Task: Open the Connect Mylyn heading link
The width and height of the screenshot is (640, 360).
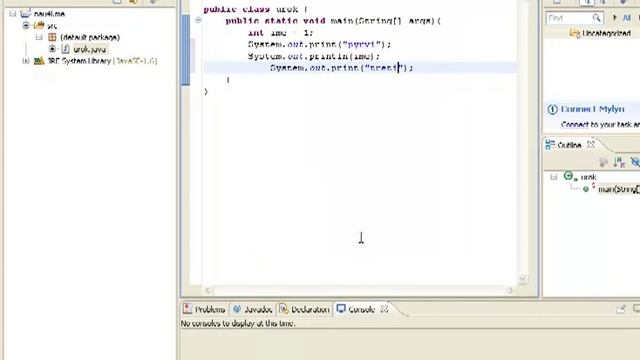Action: coord(592,109)
